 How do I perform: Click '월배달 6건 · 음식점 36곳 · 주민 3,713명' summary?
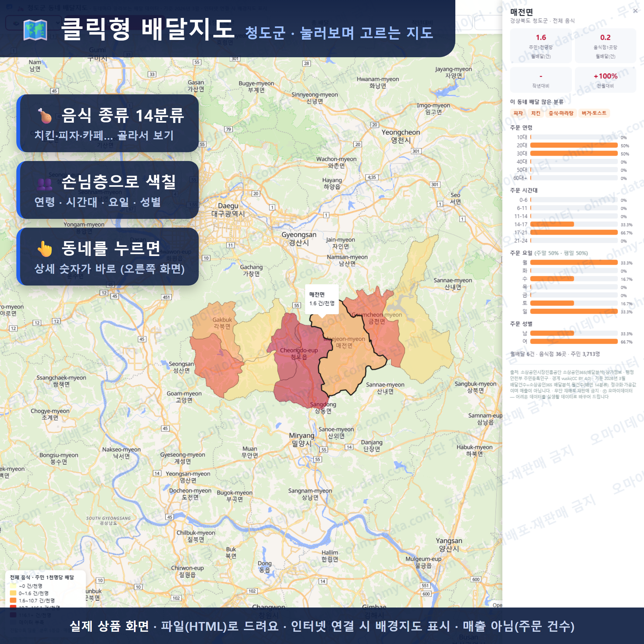[555, 354]
